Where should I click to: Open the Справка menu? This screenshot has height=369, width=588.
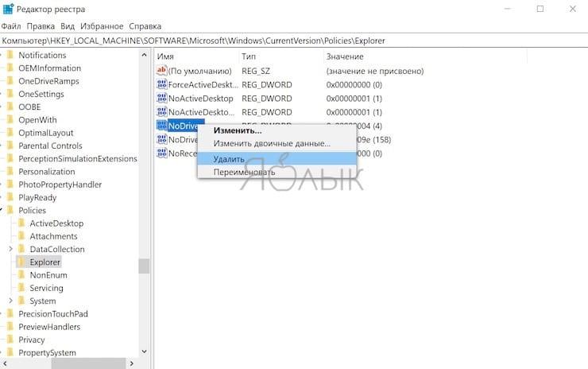(145, 26)
